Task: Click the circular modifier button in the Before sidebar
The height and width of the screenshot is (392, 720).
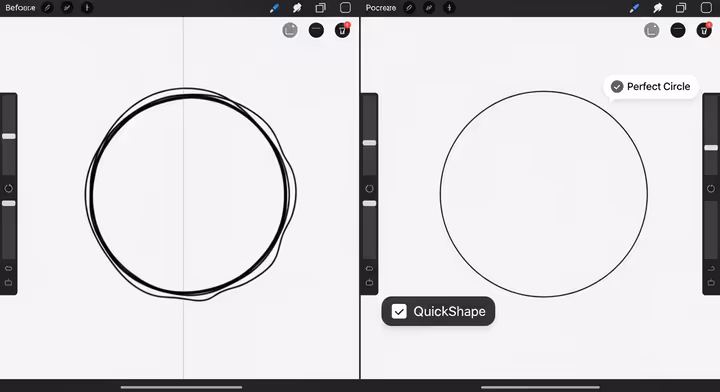Action: click(8, 189)
